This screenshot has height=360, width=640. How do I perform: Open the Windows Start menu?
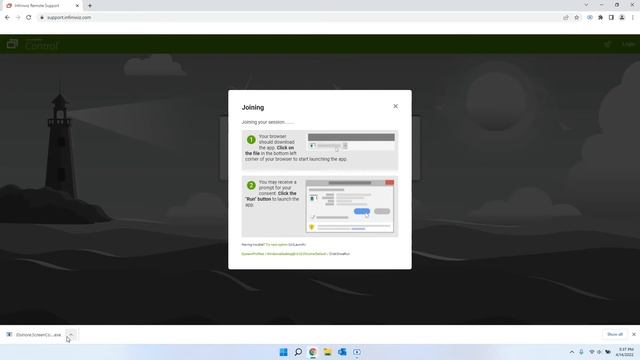tap(283, 352)
